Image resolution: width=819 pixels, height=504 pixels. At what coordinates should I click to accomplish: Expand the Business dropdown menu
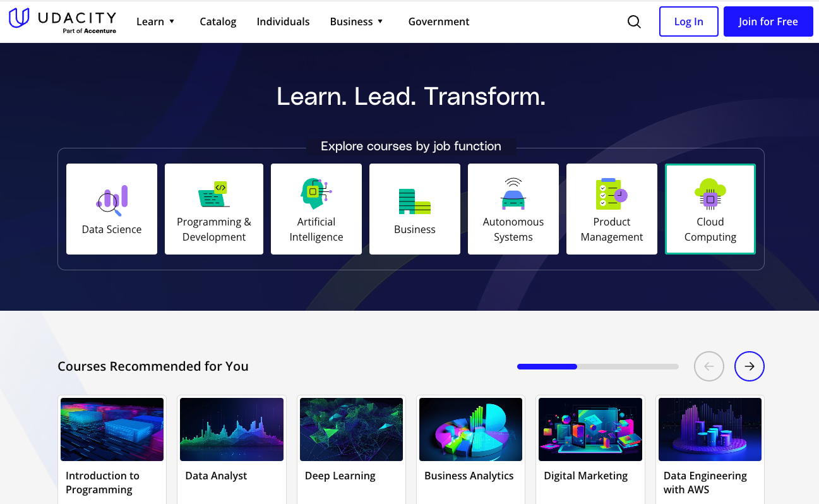357,21
